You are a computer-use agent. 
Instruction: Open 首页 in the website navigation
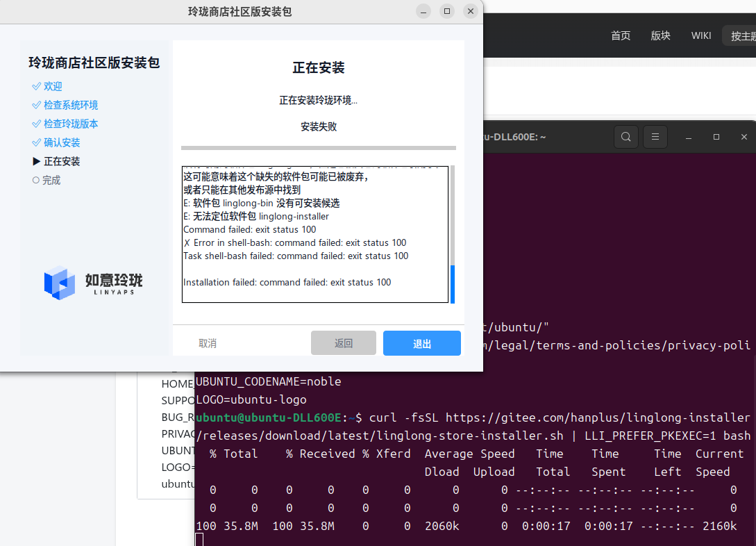click(x=621, y=35)
